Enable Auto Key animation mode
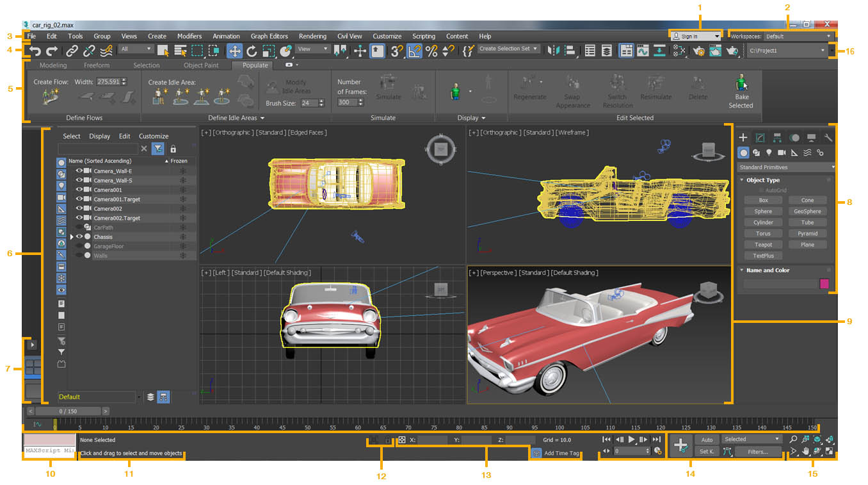Screen dimensions: 868x485 (x=707, y=440)
